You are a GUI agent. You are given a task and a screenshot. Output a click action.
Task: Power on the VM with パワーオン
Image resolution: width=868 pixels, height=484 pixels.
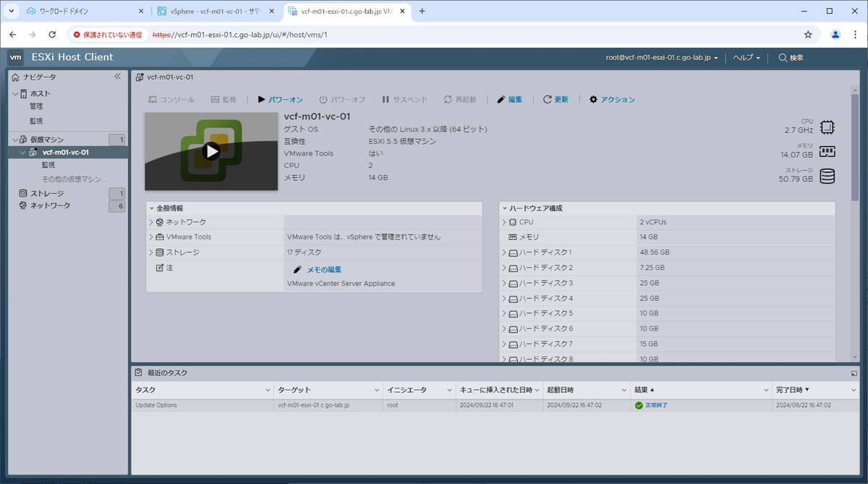[280, 99]
